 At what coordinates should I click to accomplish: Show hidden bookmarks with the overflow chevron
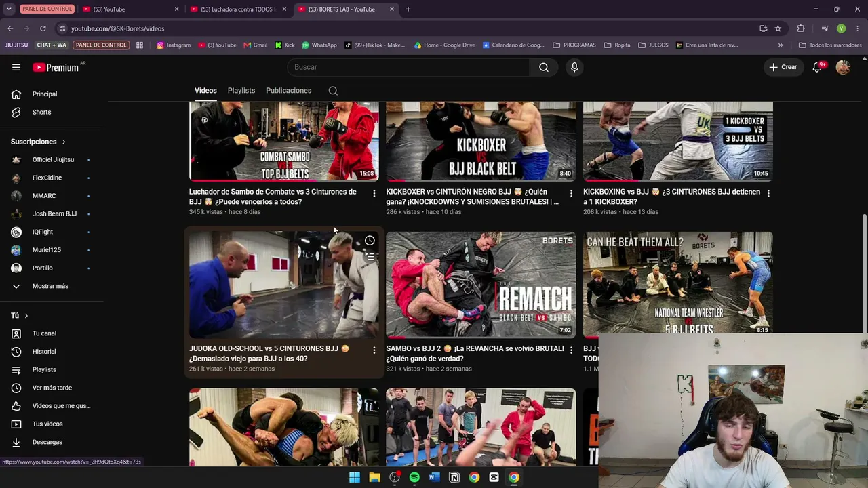click(781, 45)
